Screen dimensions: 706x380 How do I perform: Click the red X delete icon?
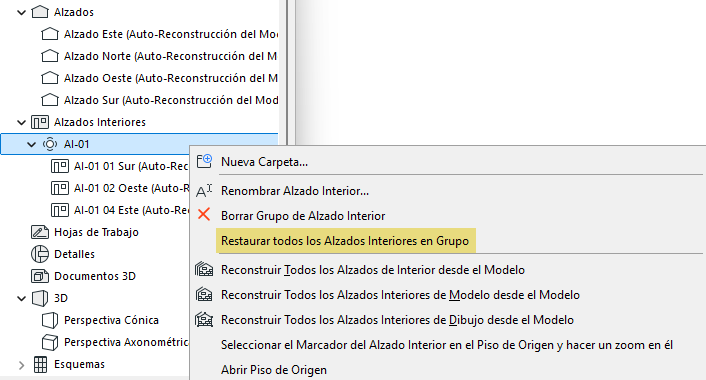click(x=204, y=214)
